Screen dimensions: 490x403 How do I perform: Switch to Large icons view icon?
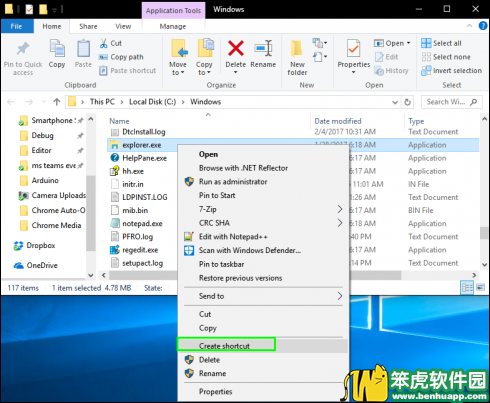click(x=480, y=287)
